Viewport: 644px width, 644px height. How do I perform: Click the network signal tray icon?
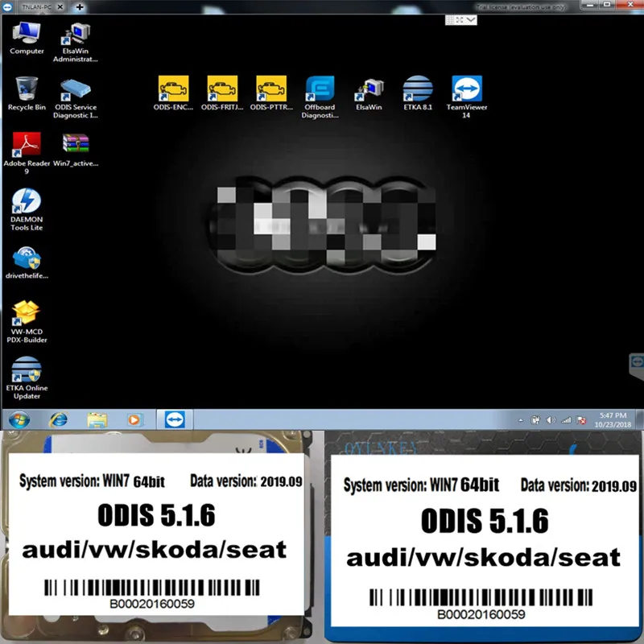(567, 419)
